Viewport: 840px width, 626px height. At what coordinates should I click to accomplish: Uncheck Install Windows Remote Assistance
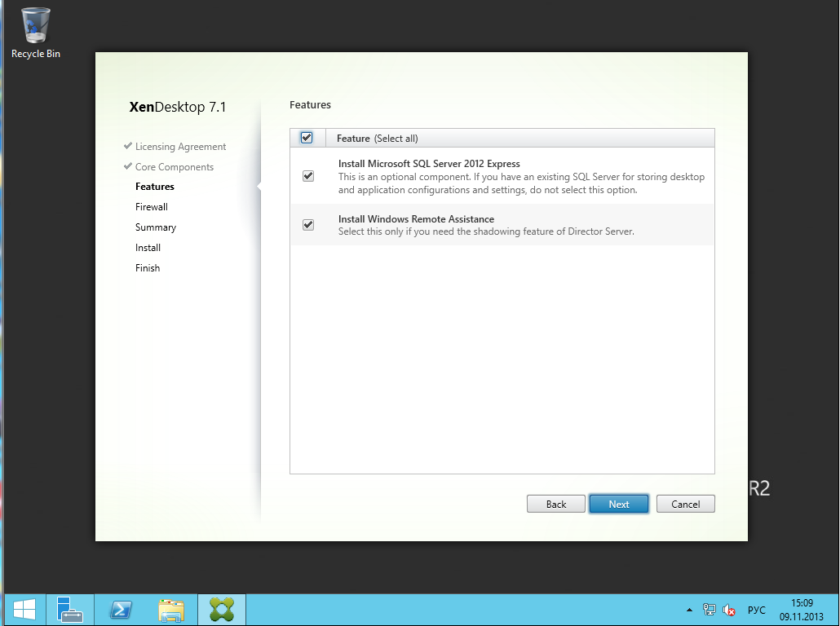[x=308, y=224]
